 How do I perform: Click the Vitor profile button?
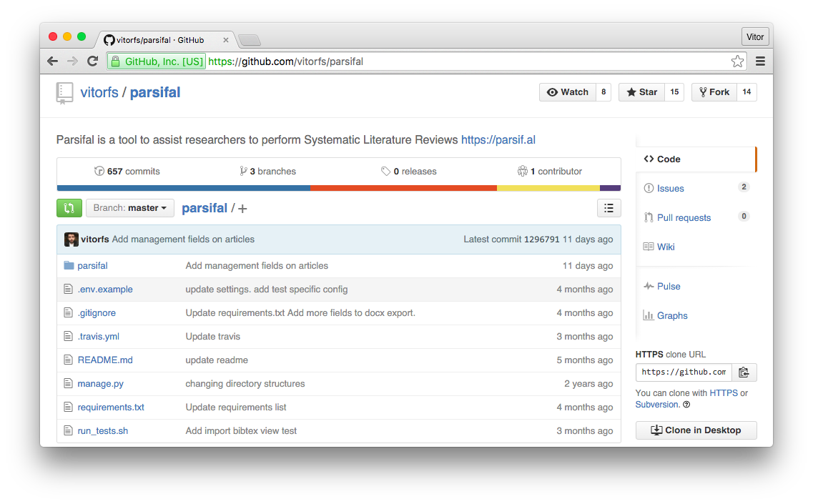755,36
